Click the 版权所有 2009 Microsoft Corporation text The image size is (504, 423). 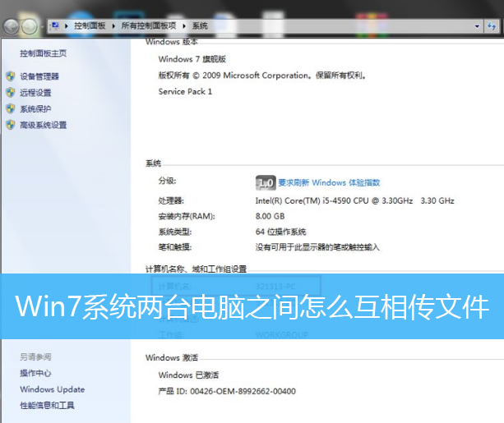262,76
